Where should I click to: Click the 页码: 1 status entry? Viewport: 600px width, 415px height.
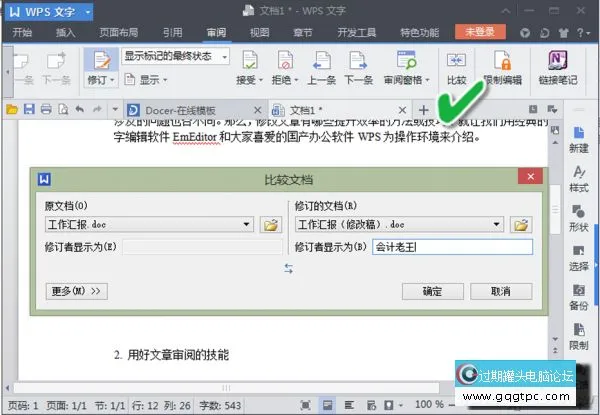click(x=23, y=405)
